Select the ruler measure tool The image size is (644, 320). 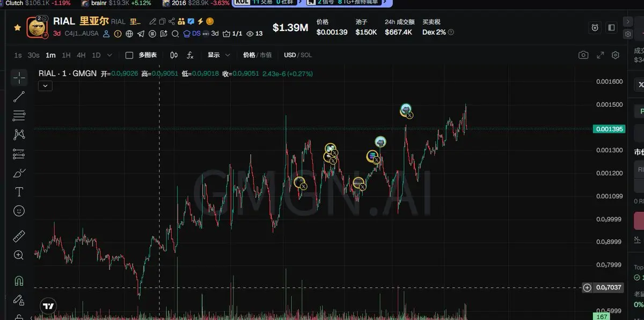tap(19, 236)
